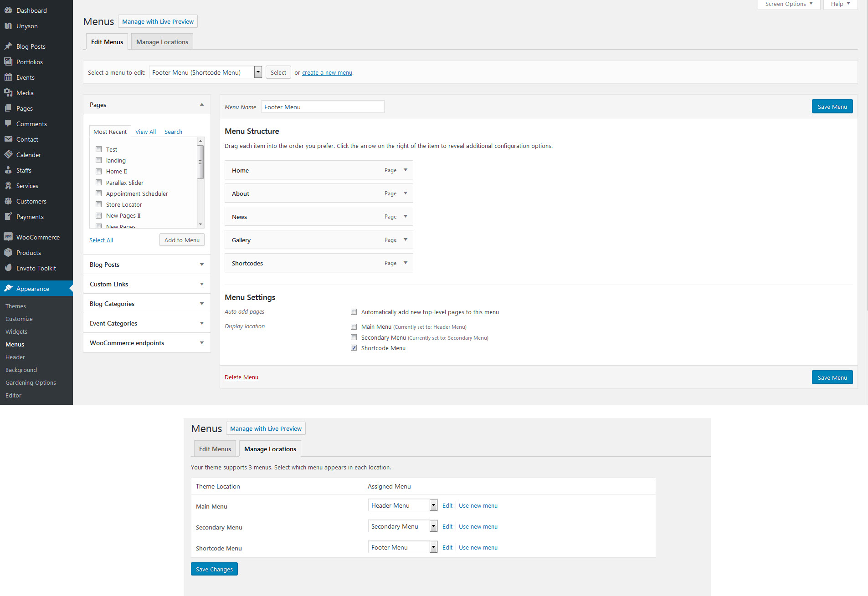
Task: Click the Delete Menu link
Action: pos(241,377)
